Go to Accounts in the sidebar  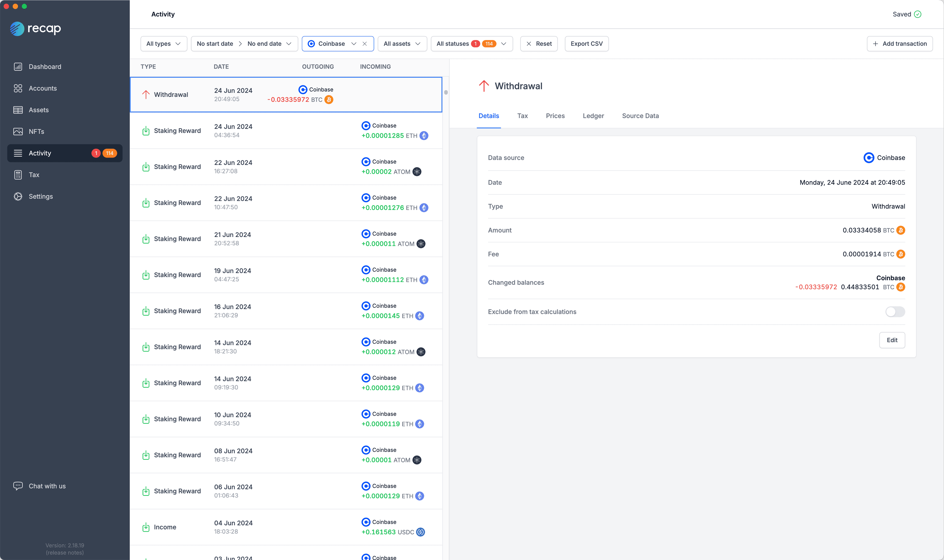64,88
